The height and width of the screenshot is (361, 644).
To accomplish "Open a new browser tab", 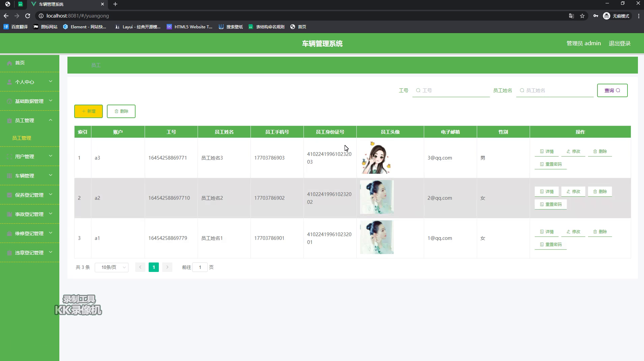I will pyautogui.click(x=115, y=4).
